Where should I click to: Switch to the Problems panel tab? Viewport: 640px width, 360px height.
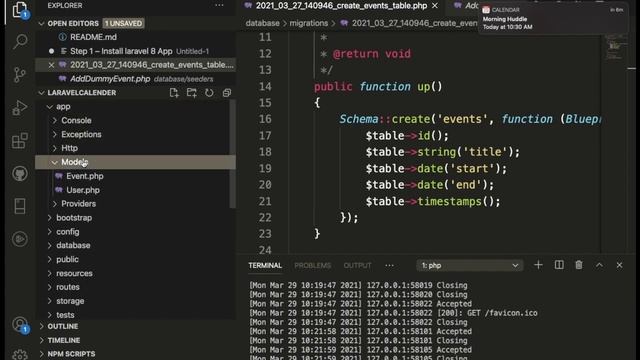point(312,266)
